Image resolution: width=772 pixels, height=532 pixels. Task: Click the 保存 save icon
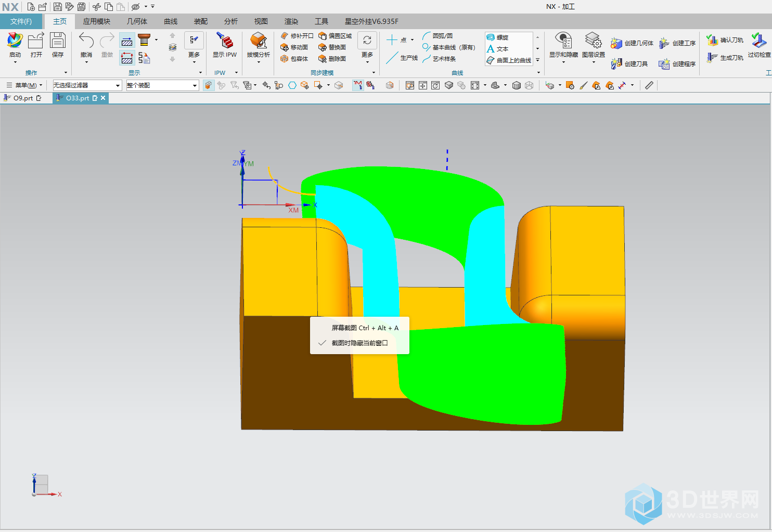click(58, 41)
